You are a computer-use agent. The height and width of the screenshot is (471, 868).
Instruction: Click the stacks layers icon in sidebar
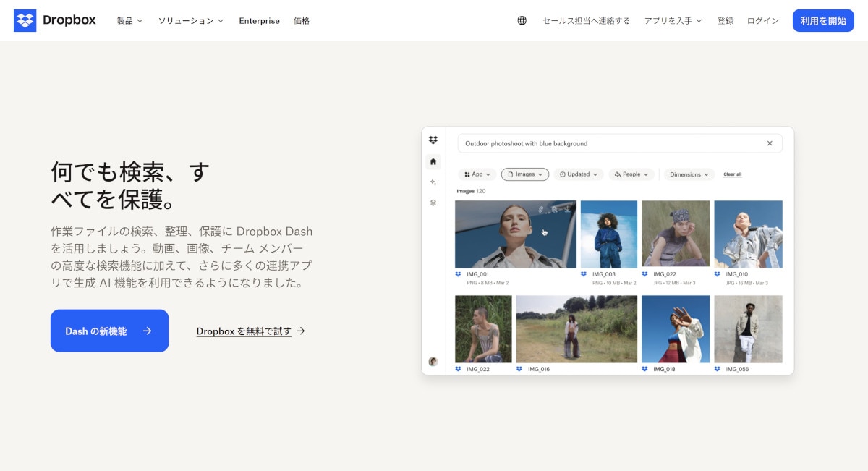tap(433, 203)
